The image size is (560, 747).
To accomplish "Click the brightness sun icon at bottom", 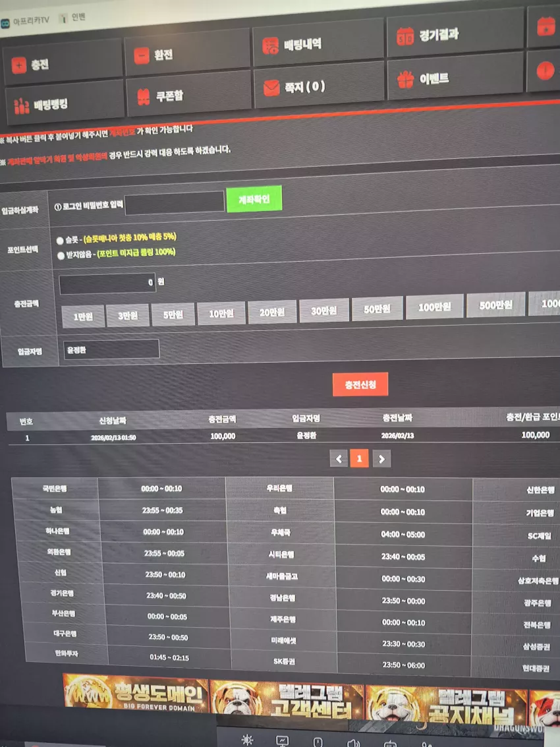I will pos(247,740).
